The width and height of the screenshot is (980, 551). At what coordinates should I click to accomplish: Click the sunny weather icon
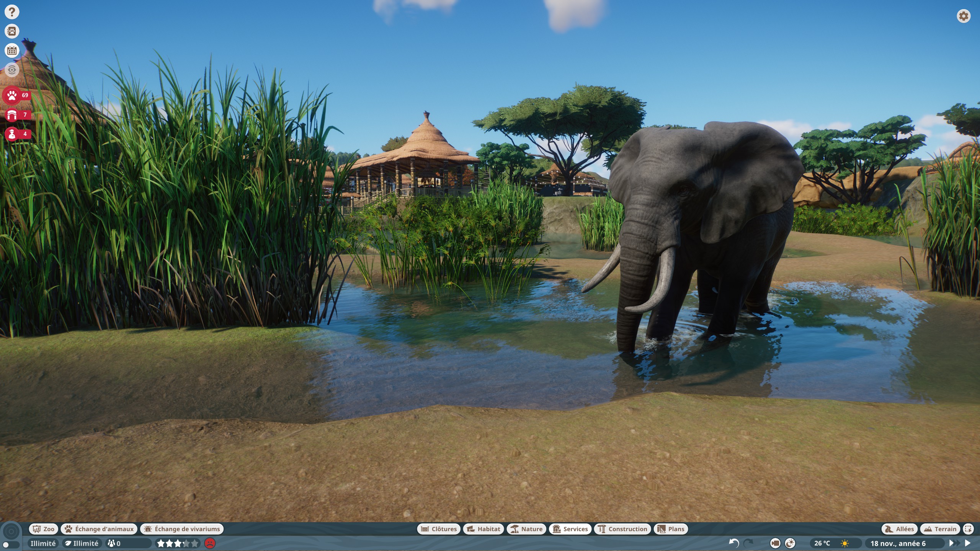pyautogui.click(x=845, y=543)
